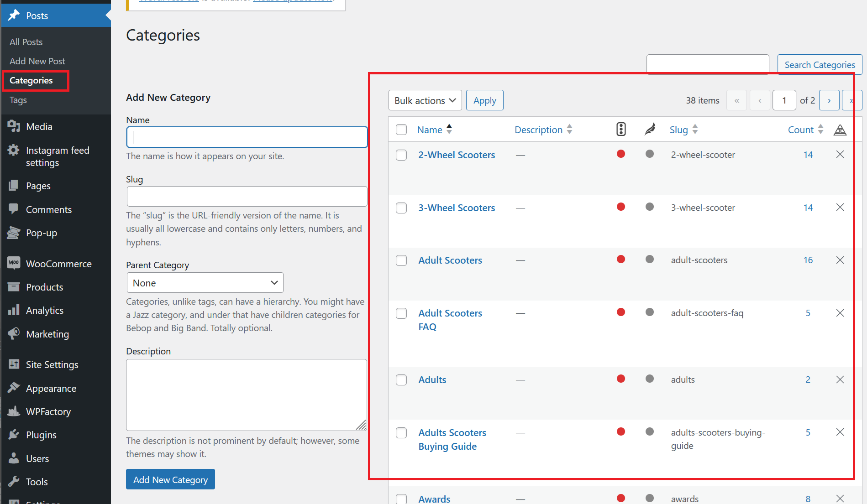Open the 2-Wheel Scooters category link
This screenshot has width=867, height=504.
[x=457, y=155]
